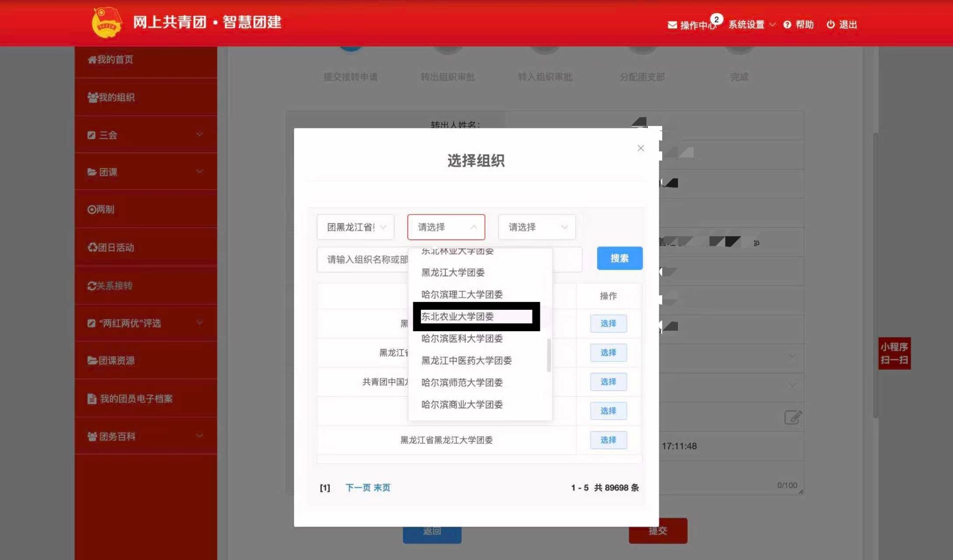
Task: Click the 0/100 character counter
Action: click(x=787, y=485)
